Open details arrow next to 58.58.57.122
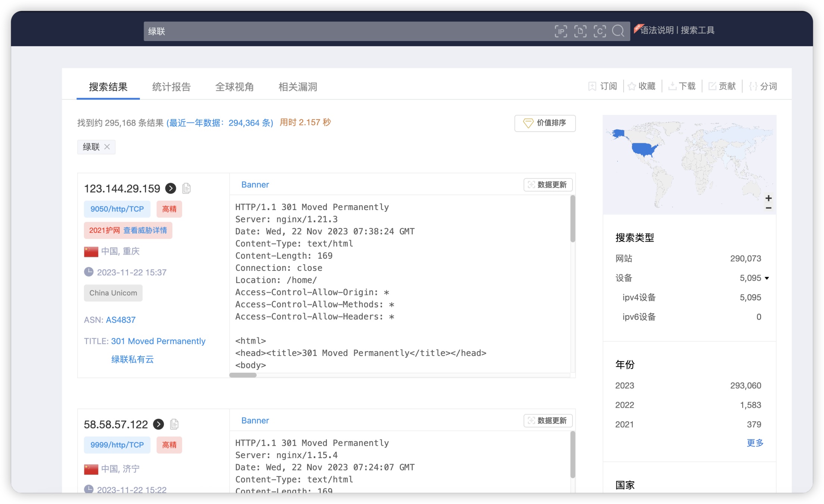 [159, 424]
